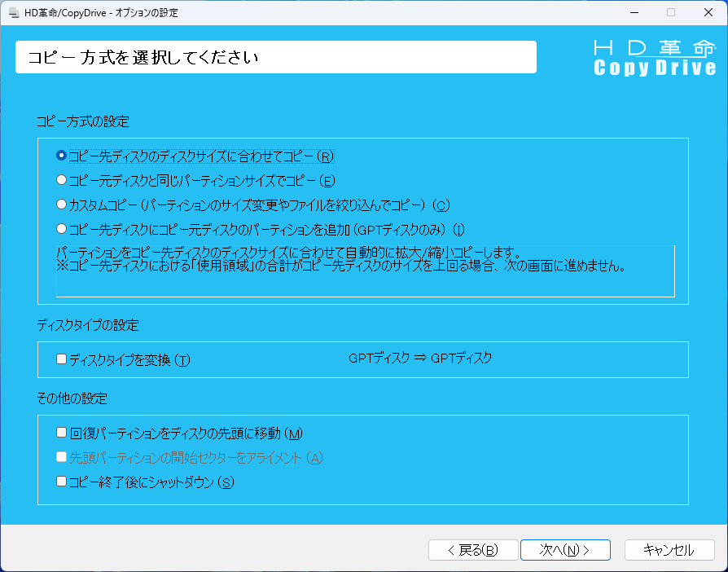The height and width of the screenshot is (572, 728).
Task: Click the CopyDrive app icon in title bar
Action: click(x=13, y=13)
